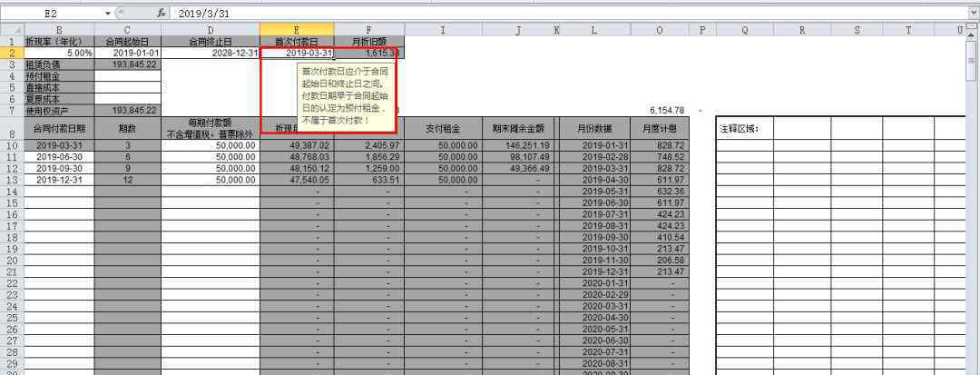Click the 注释区域 notes cell

coord(744,128)
